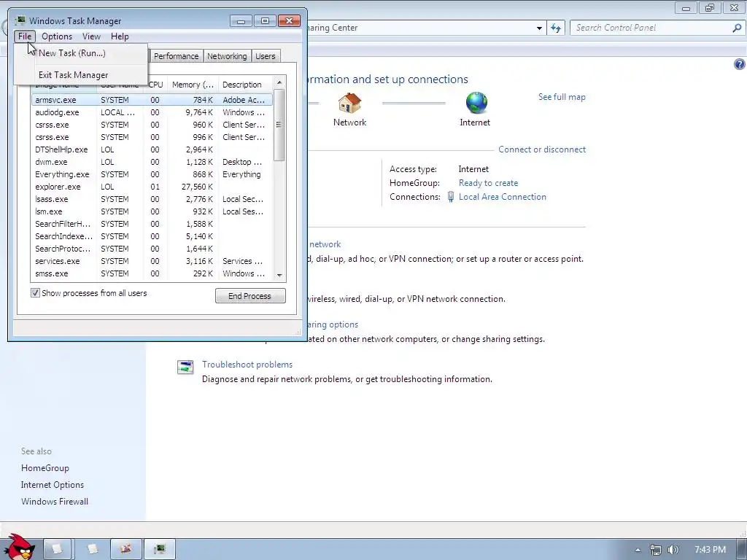Select the services.exe process
Viewport: 747px width, 560px height.
coord(152,261)
